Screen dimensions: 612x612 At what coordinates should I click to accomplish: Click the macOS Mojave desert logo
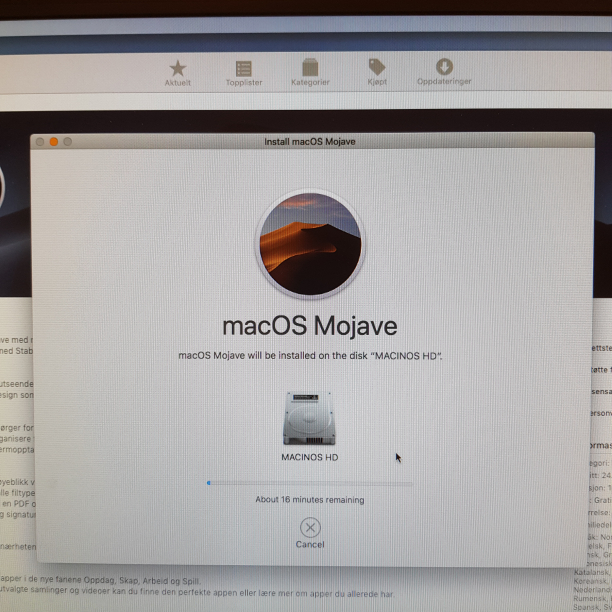coord(310,244)
